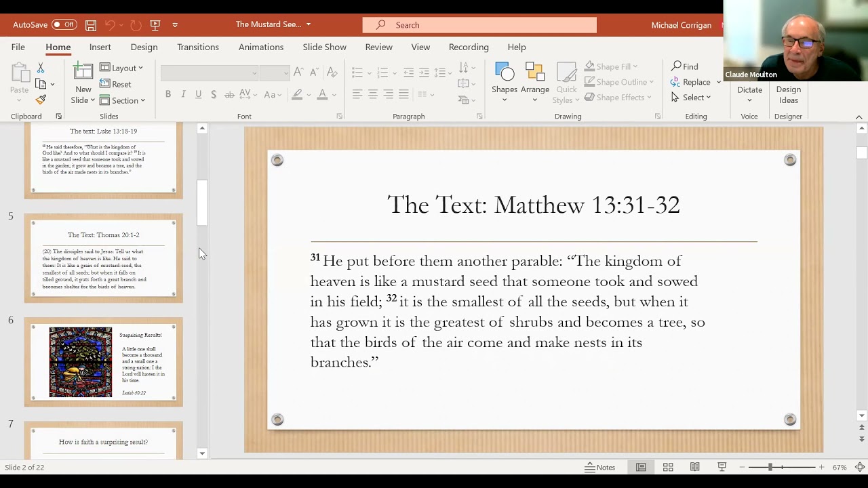The width and height of the screenshot is (868, 488).
Task: Click Text Direction icon
Action: 467,68
